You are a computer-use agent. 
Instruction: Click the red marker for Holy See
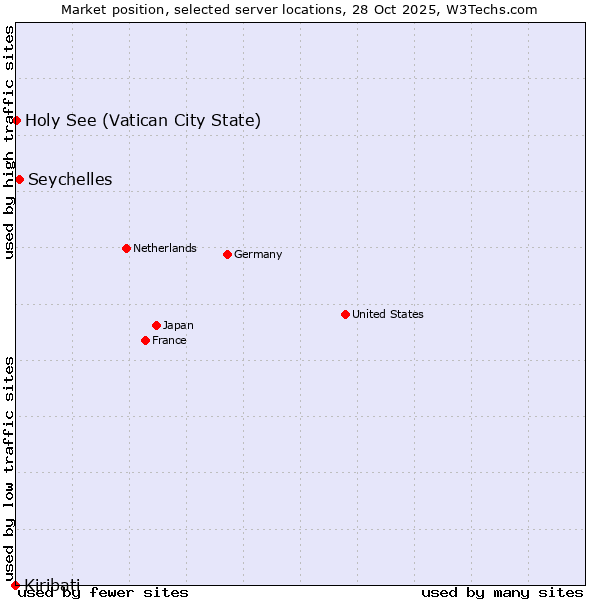tap(16, 120)
